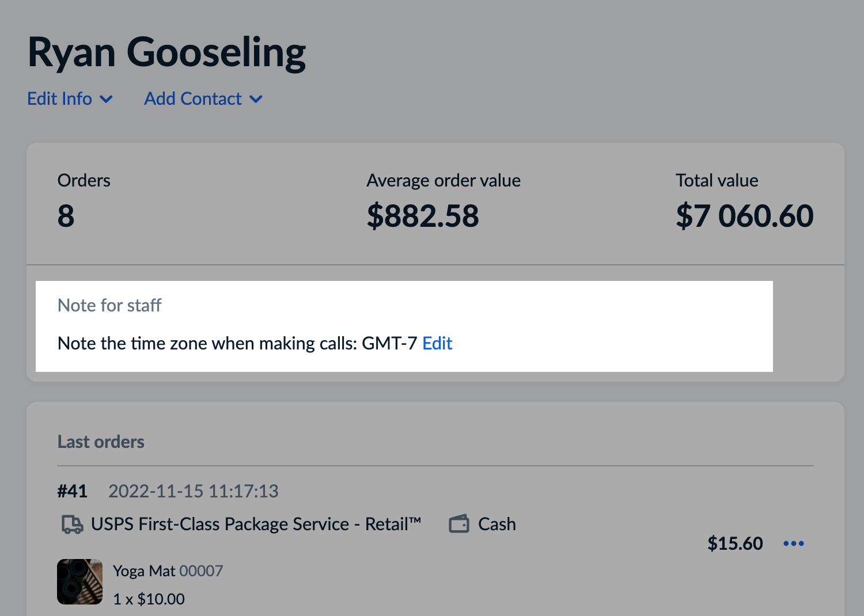Click the chevron next to Edit Info
Viewport: 864px width, 616px height.
tap(106, 99)
